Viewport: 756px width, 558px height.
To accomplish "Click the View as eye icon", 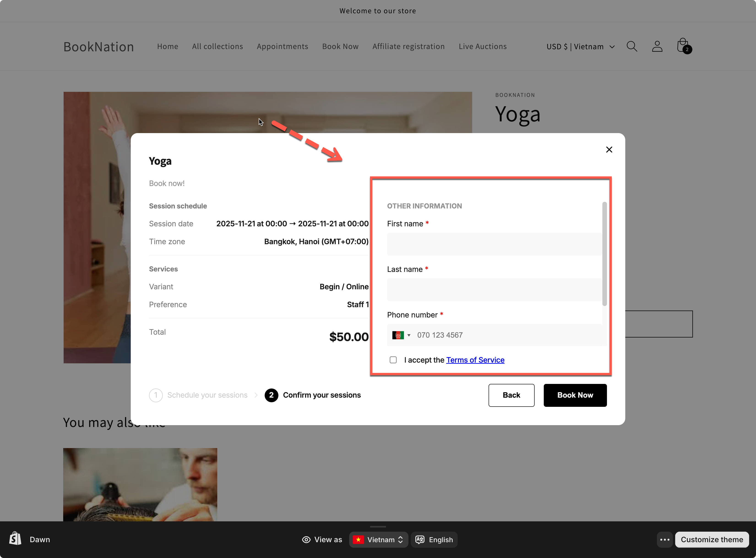I will click(306, 539).
